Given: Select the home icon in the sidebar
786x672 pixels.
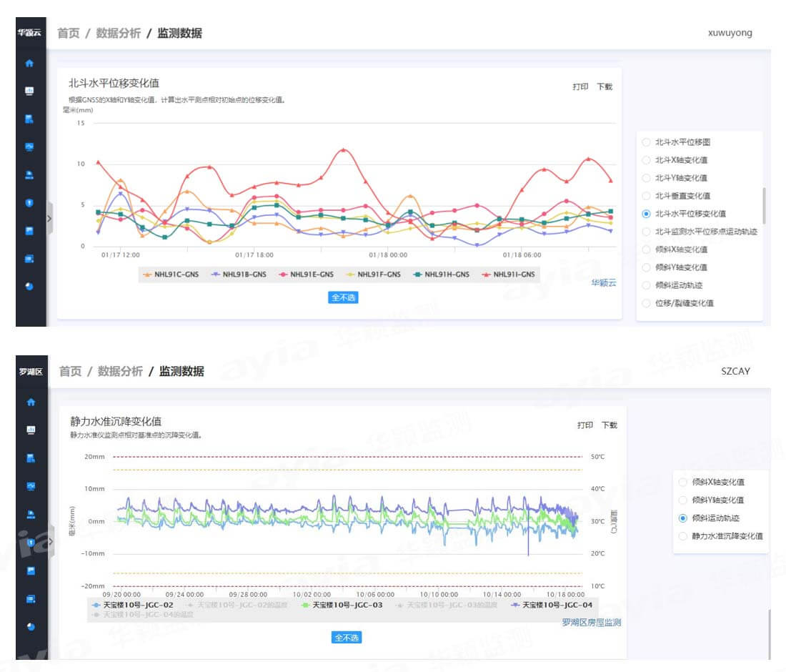Looking at the screenshot, I should 29,63.
